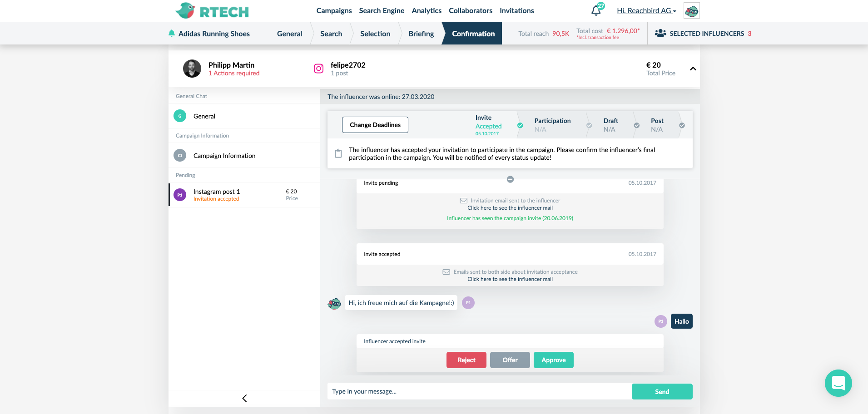This screenshot has height=414, width=868.
Task: Click the envelope icon for invitation email sent
Action: [464, 201]
